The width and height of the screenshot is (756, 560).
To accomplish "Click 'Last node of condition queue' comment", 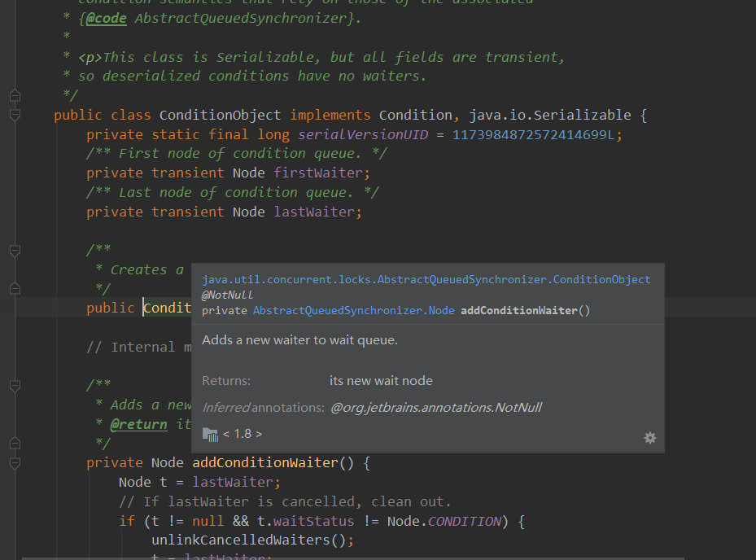I will [233, 192].
